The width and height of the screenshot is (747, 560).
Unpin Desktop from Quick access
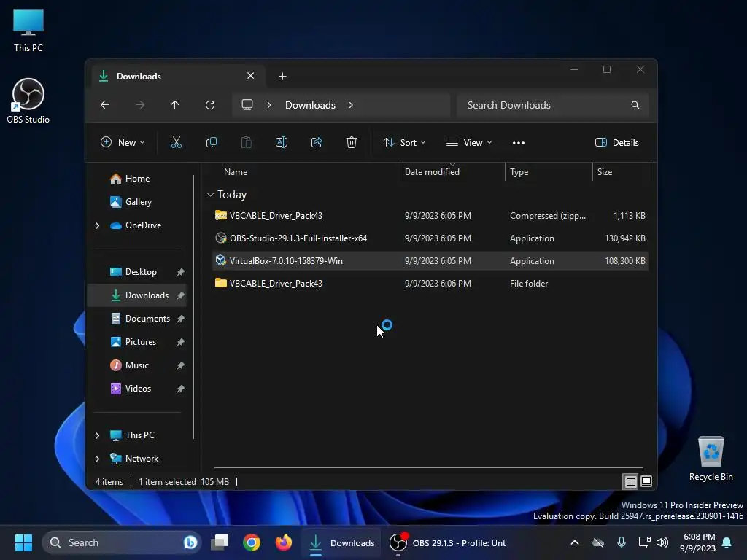[x=181, y=272]
